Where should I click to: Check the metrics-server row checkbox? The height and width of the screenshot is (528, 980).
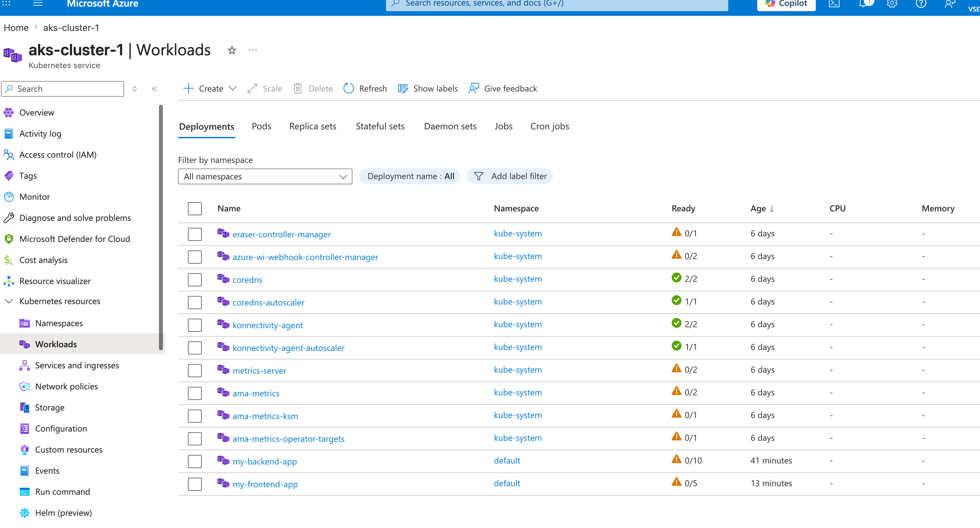(x=195, y=370)
